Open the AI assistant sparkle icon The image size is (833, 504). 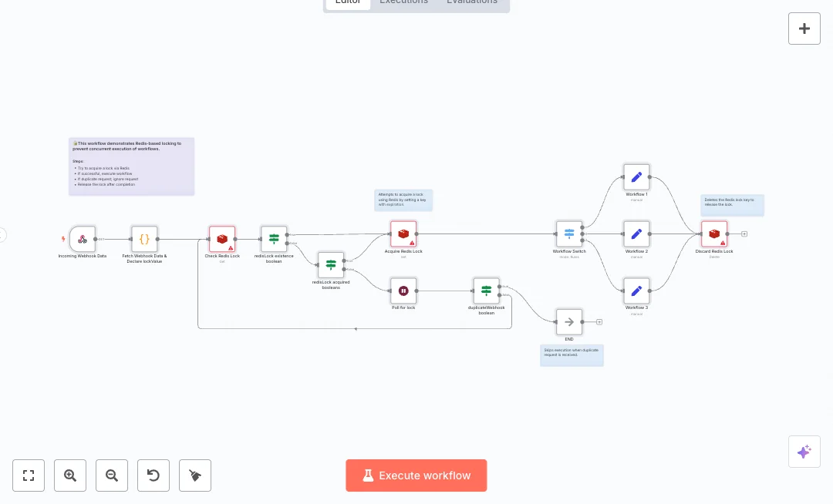point(804,452)
